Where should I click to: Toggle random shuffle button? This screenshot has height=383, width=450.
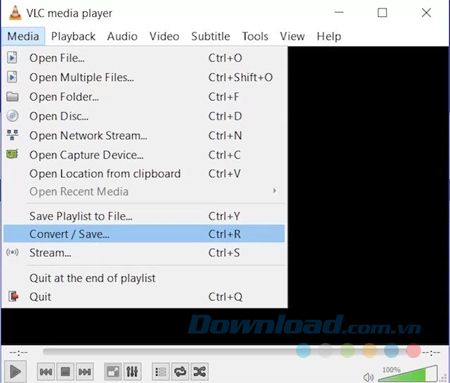point(200,372)
